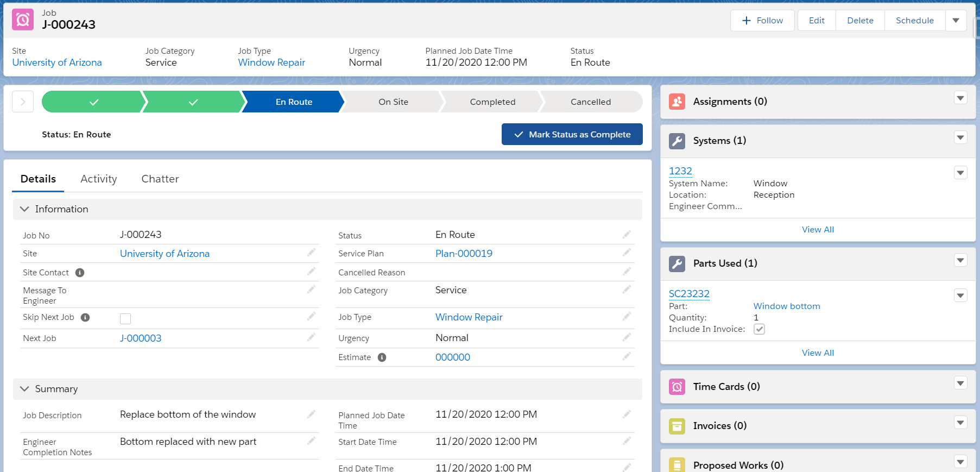Click the info icon beside Site Contact
The width and height of the screenshot is (980, 472).
click(x=80, y=273)
